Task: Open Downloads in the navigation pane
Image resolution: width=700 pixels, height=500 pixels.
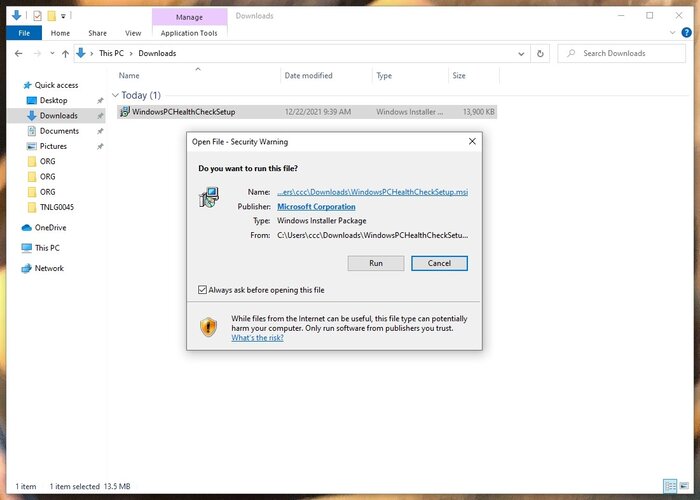Action: [x=58, y=116]
